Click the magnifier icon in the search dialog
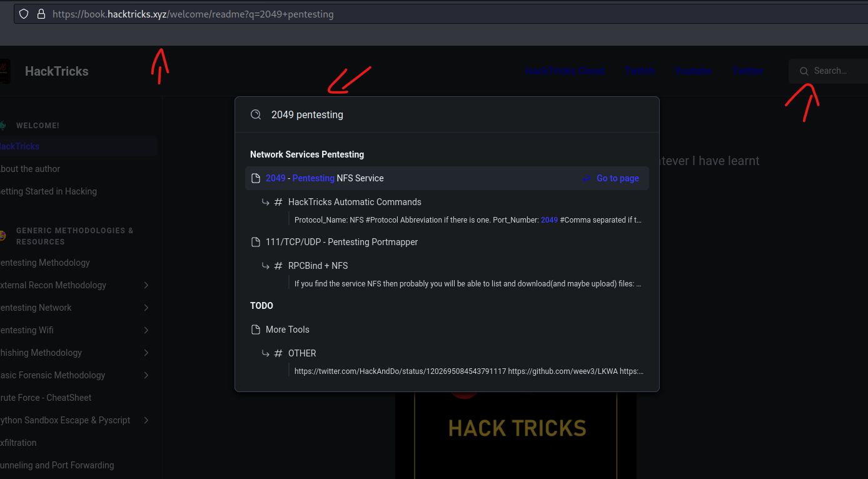 [x=256, y=114]
